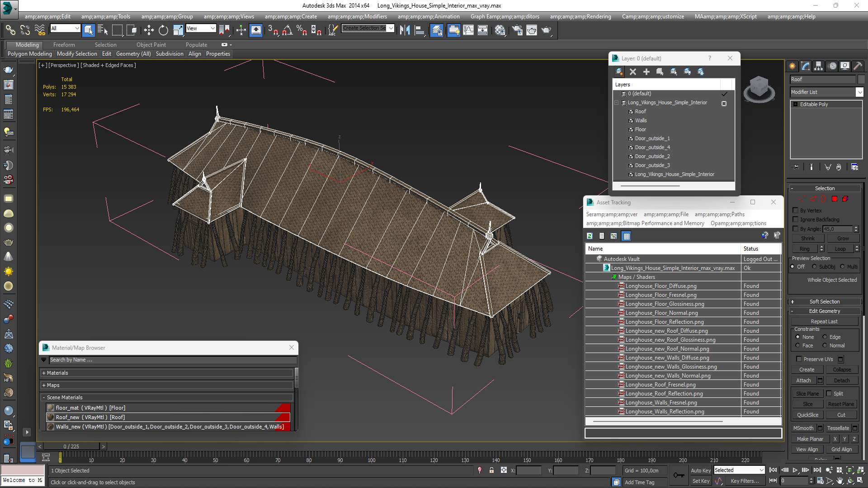
Task: Toggle the 3D Snaps button
Action: 273,30
